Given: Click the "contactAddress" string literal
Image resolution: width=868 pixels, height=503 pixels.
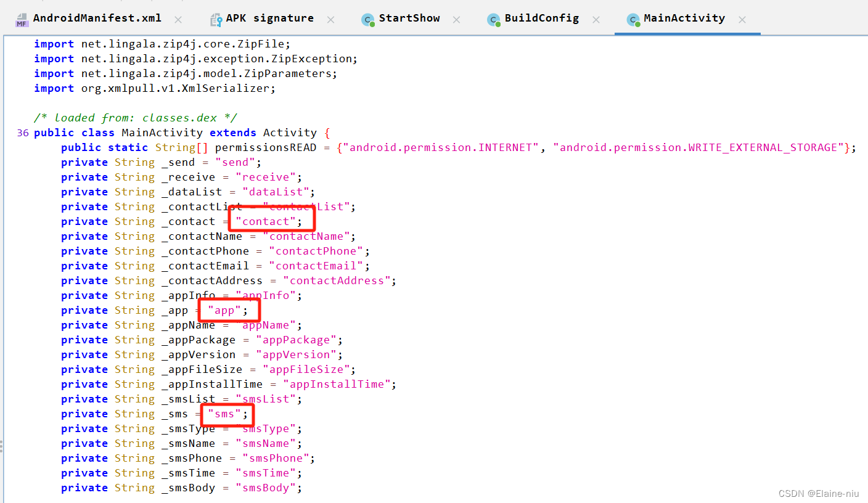Looking at the screenshot, I should click(337, 280).
